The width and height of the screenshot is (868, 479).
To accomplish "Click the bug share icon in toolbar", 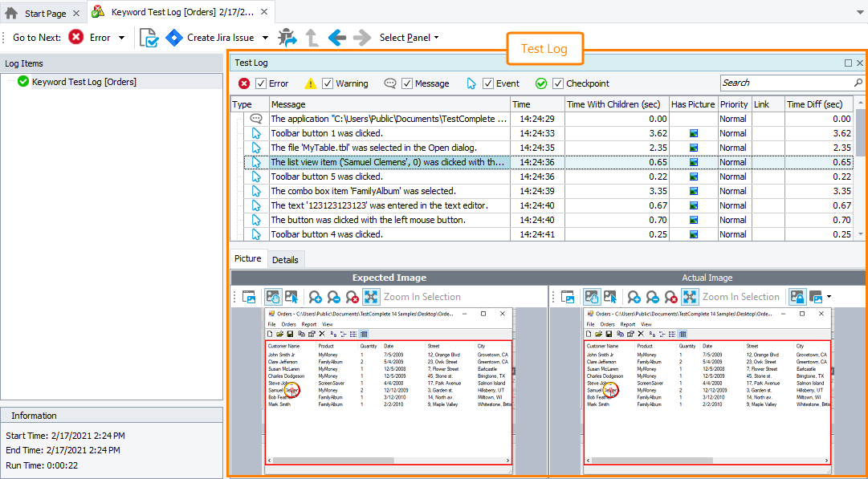I will (x=287, y=38).
